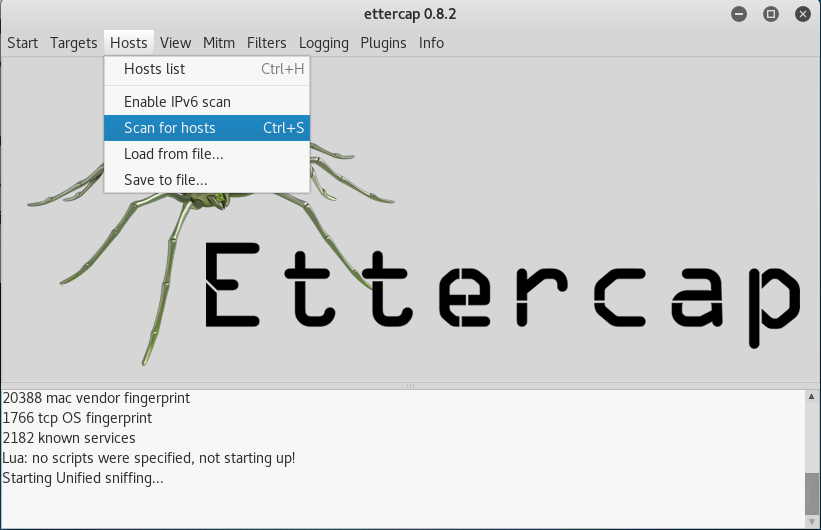Open the Targets menu
This screenshot has height=530, width=821.
point(73,43)
